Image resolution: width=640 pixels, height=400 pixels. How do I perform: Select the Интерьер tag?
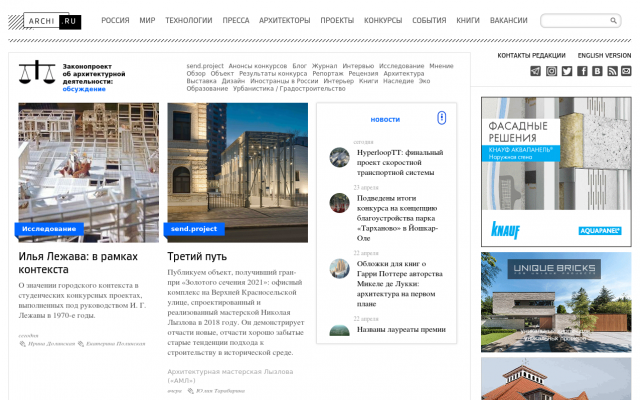(338, 81)
